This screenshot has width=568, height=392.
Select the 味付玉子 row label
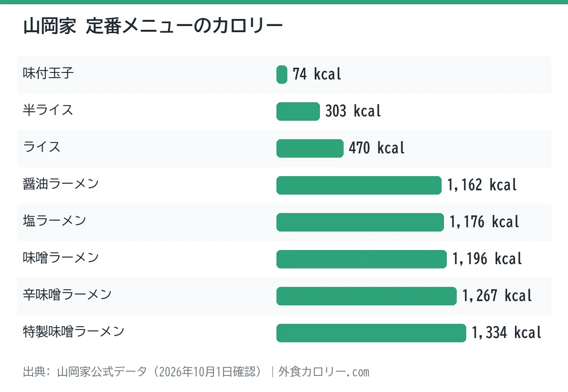pos(48,73)
